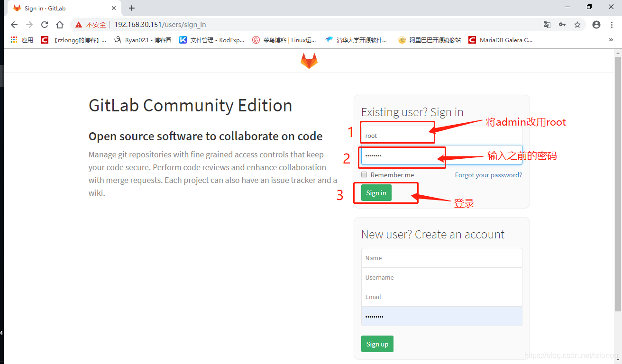
Task: Focus the sign-in password field
Action: [x=442, y=155]
